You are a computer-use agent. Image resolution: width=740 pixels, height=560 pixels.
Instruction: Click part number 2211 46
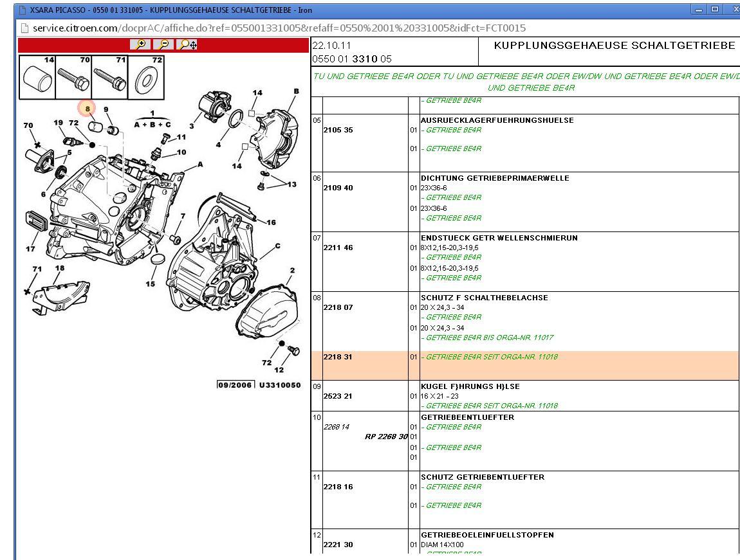tap(338, 248)
